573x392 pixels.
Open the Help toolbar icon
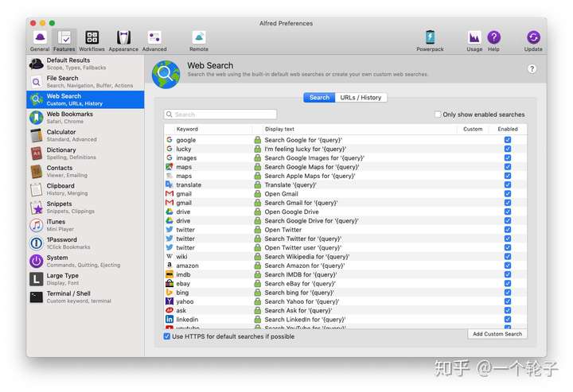pyautogui.click(x=493, y=41)
